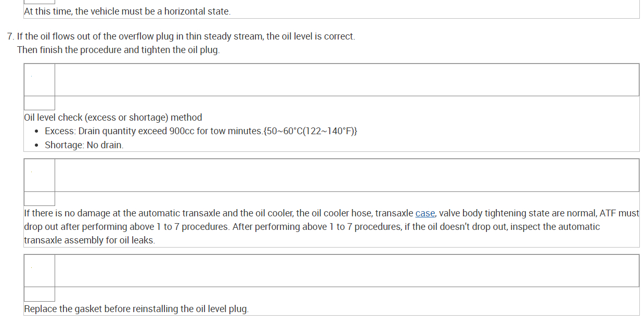644x323 pixels.
Task: Click the wide blank header cell above the gasket note
Action: [x=346, y=270]
